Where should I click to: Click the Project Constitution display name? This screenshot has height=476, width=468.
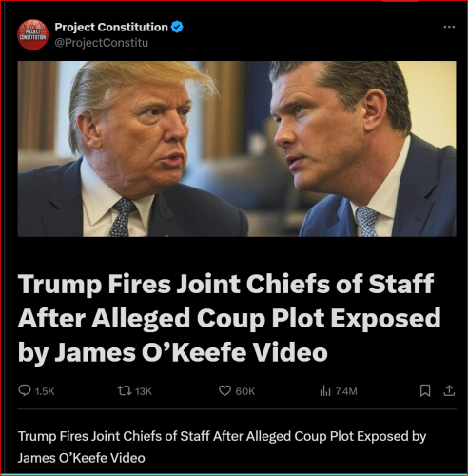coord(111,27)
